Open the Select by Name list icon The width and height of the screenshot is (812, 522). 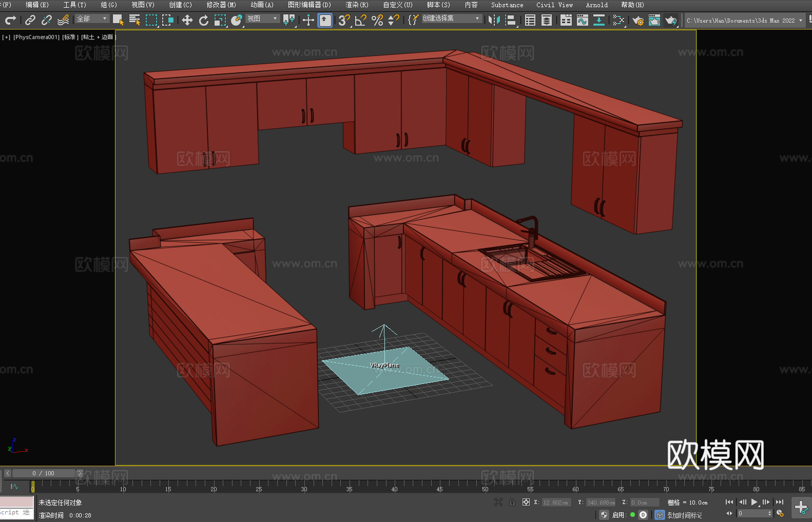[134, 20]
